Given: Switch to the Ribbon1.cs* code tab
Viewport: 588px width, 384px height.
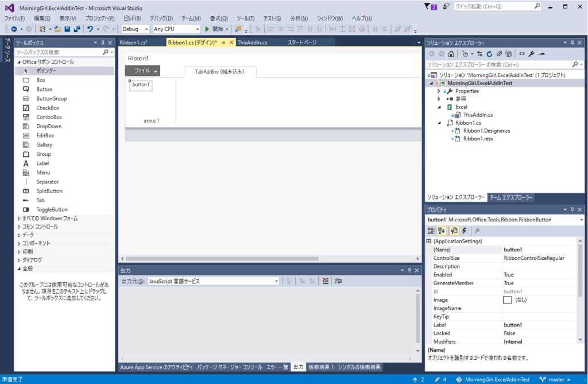Looking at the screenshot, I should pos(133,43).
